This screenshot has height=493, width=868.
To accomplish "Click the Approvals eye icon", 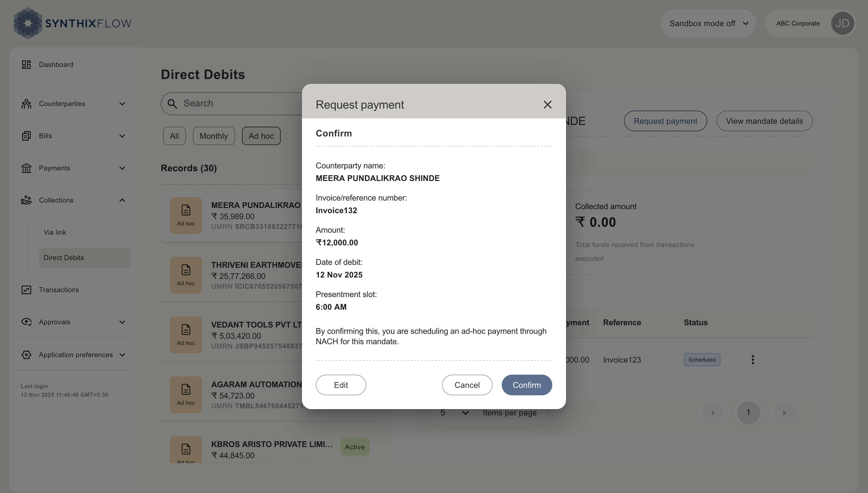I will [26, 322].
